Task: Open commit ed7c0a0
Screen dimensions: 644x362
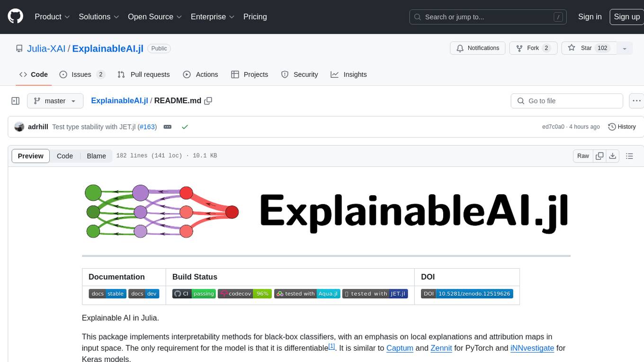Action: tap(553, 127)
